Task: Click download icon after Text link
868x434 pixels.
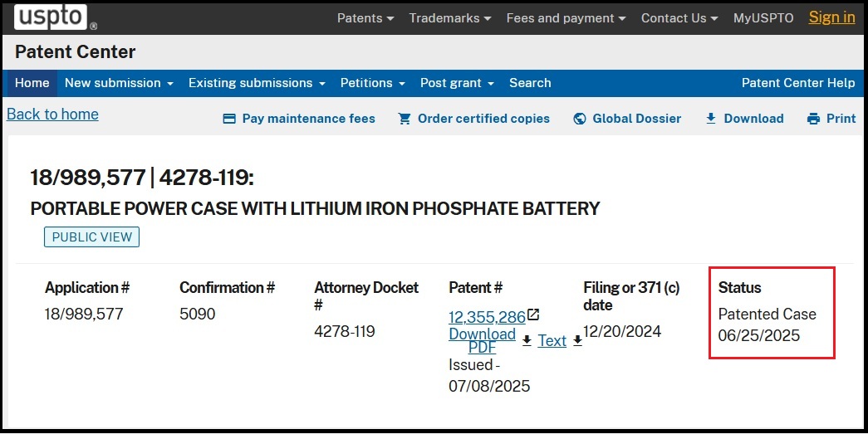Action: tap(577, 340)
